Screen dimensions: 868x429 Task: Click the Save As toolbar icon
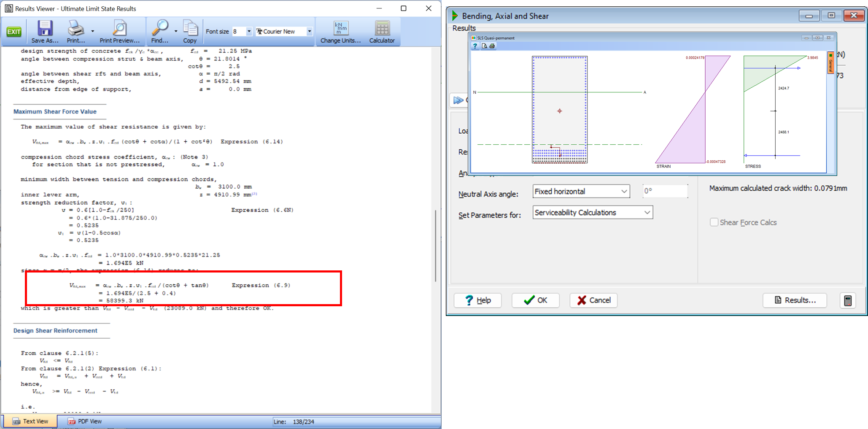(44, 30)
